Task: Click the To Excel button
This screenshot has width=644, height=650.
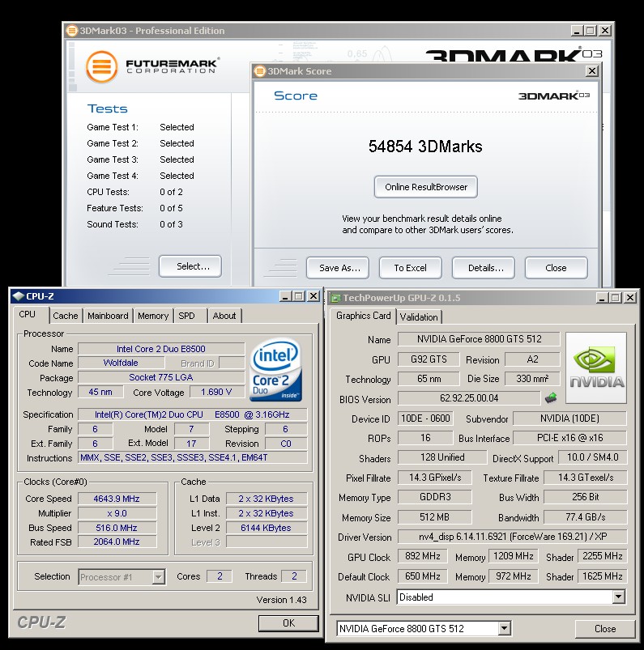Action: point(411,268)
